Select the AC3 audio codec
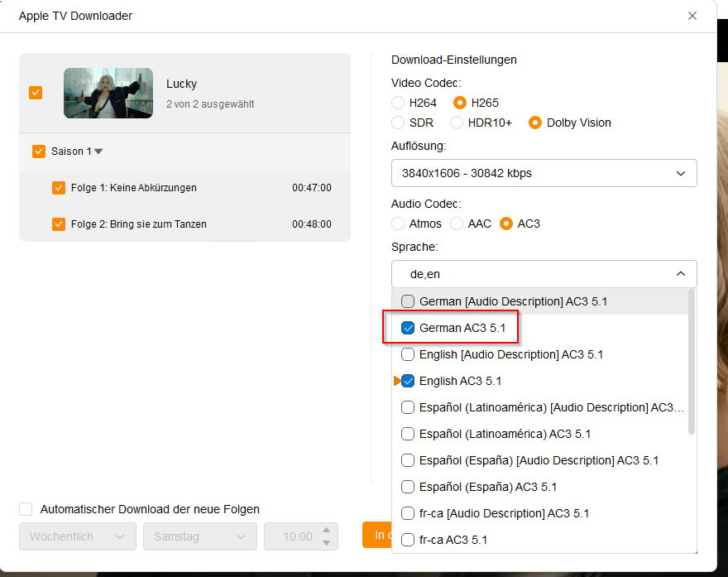 506,224
